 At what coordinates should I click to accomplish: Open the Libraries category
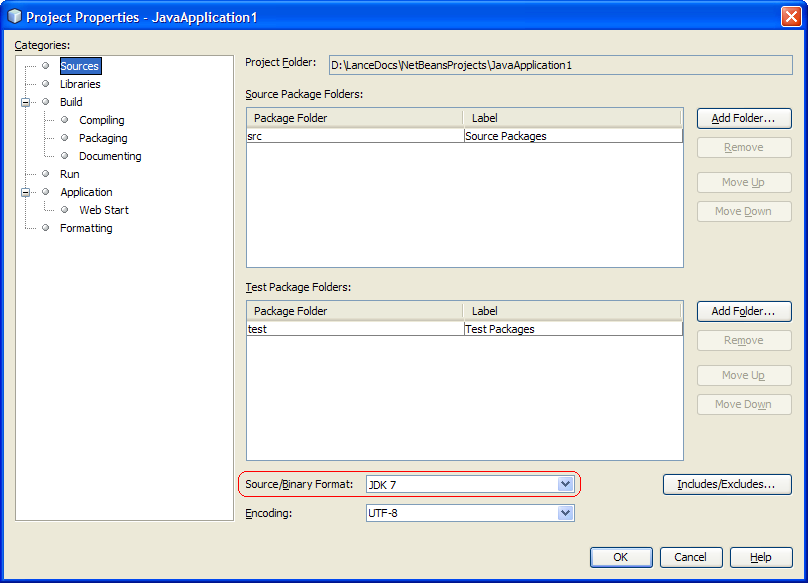pyautogui.click(x=80, y=84)
